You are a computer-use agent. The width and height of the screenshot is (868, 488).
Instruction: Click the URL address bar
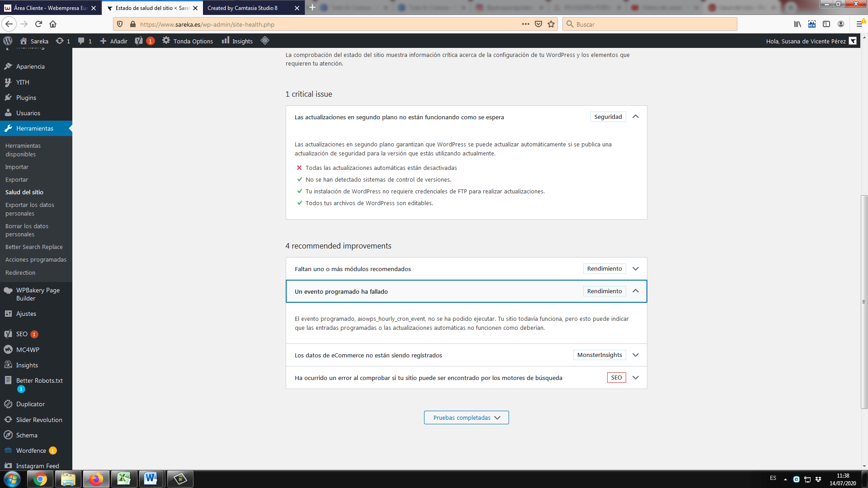(328, 24)
